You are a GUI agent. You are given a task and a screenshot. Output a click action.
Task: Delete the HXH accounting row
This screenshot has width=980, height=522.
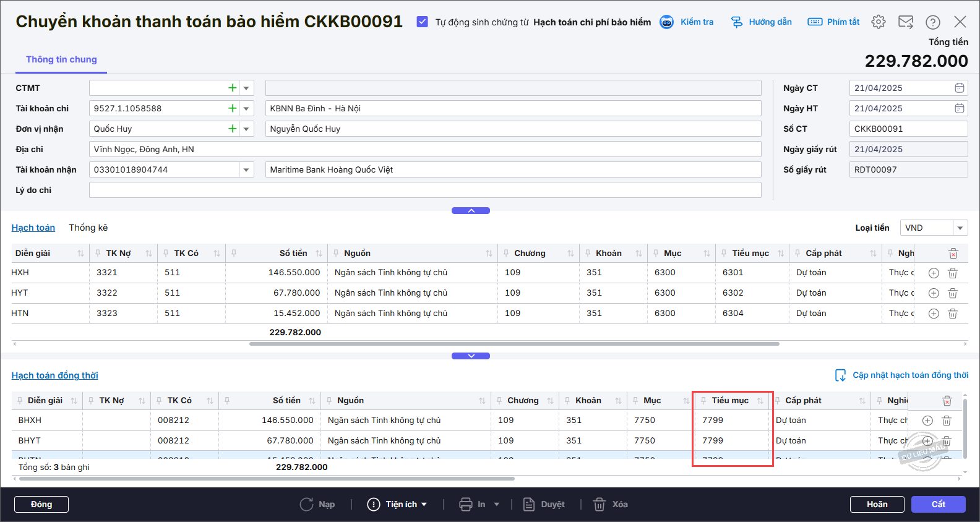click(x=953, y=273)
